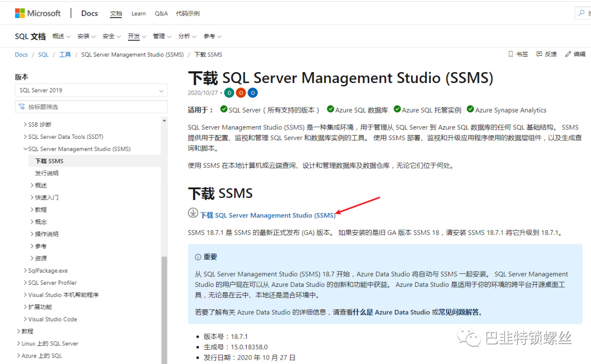Switch to the Q&A header tab
The width and height of the screenshot is (591, 364).
point(161,14)
